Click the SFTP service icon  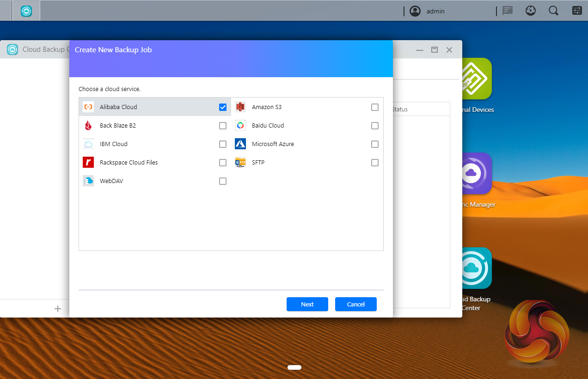(240, 162)
